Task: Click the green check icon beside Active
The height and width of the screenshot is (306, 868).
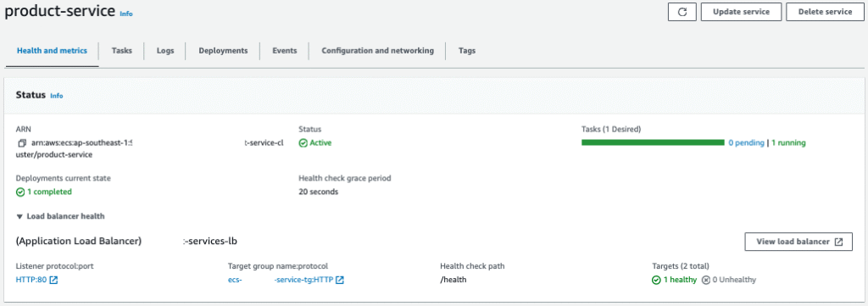Action: point(303,142)
